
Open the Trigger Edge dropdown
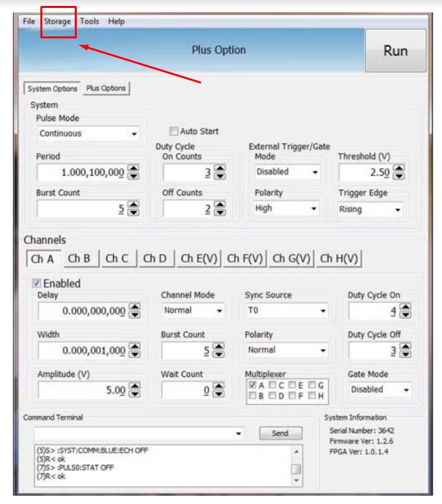[x=370, y=210]
